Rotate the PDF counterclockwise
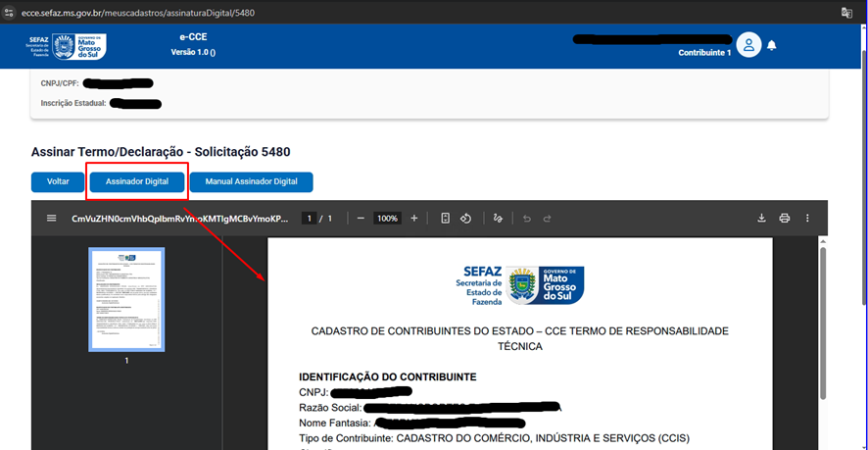This screenshot has height=450, width=868. tap(467, 218)
